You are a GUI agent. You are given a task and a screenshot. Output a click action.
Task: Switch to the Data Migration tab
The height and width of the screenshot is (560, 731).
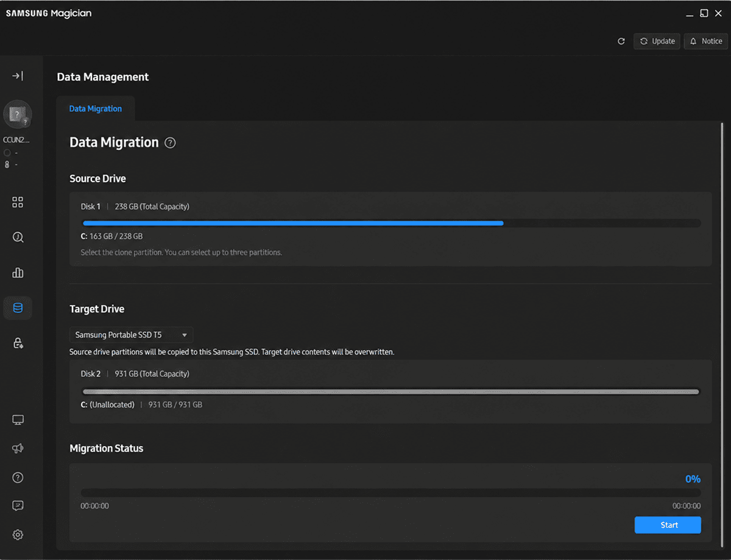95,109
